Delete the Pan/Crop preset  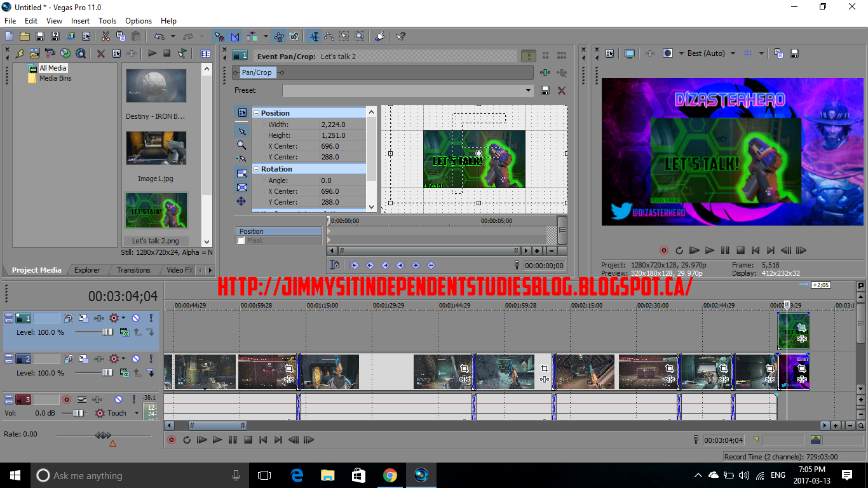pos(562,90)
